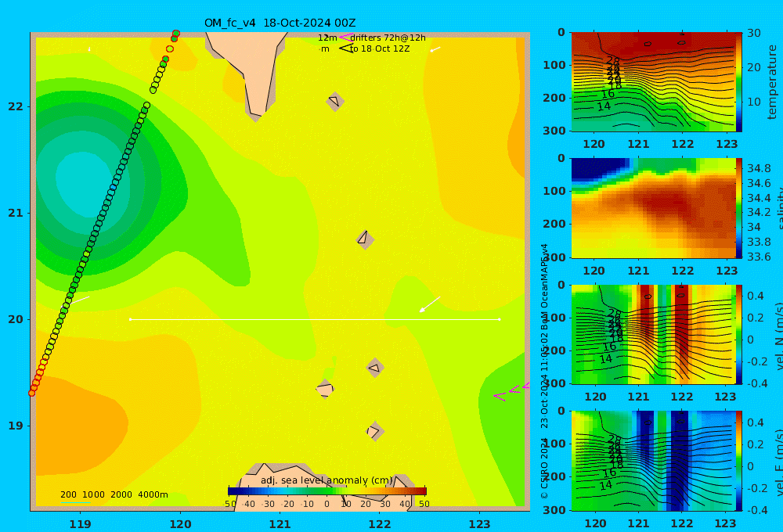Viewport: 783px width, 532px height.
Task: Click the legend text 'drifters 72h@12h'
Action: pyautogui.click(x=388, y=38)
